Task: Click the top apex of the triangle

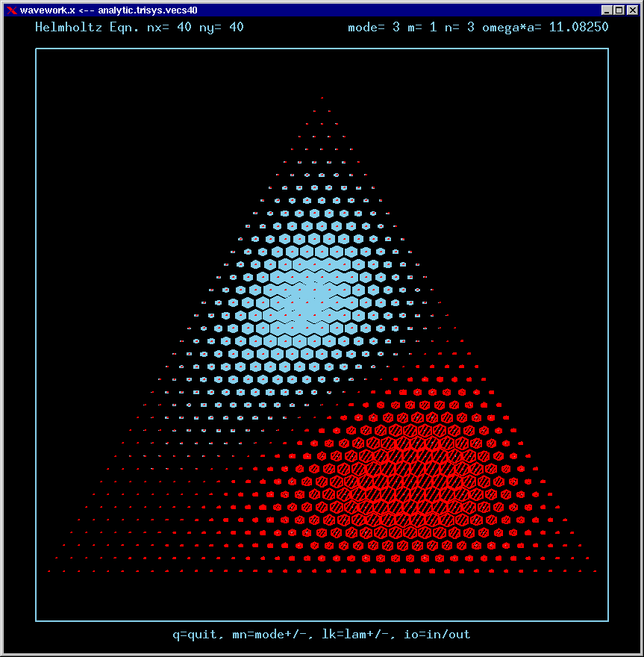Action: pyautogui.click(x=322, y=98)
